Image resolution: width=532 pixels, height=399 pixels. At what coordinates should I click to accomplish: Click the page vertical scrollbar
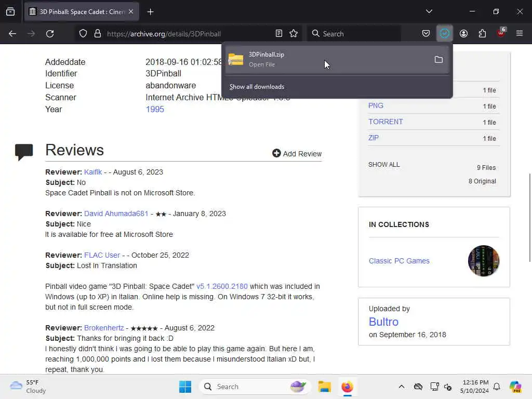point(529,217)
